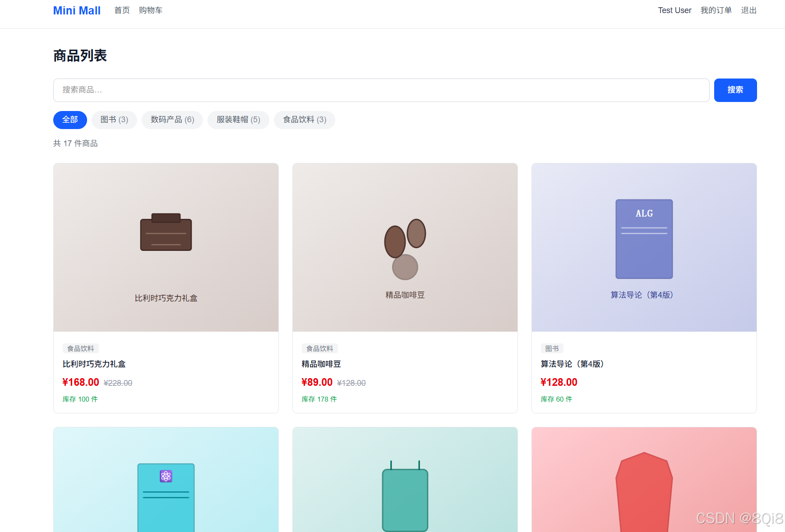
Task: Click the red garment product icon
Action: (644, 492)
